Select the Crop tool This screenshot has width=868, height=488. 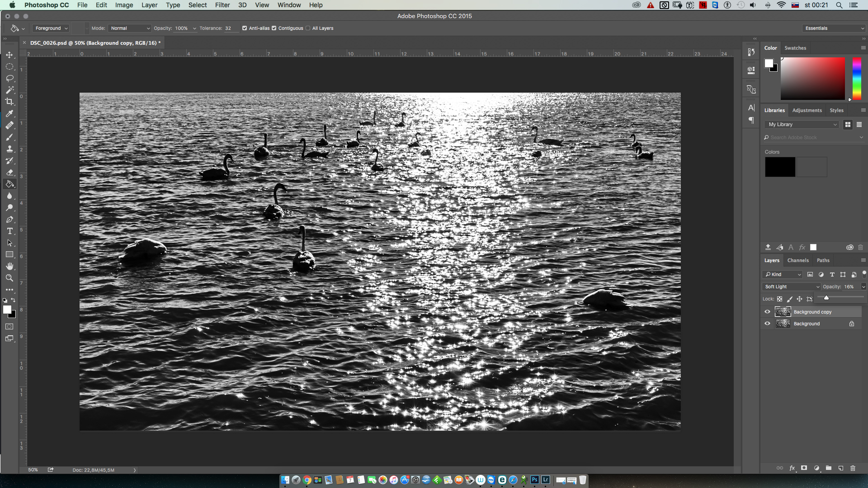pos(9,102)
